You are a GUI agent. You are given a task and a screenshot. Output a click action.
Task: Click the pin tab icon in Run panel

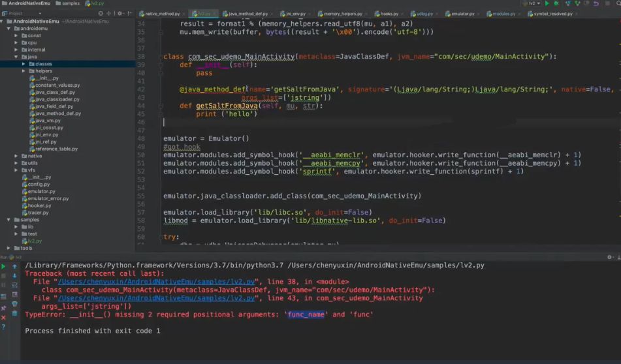point(4,306)
